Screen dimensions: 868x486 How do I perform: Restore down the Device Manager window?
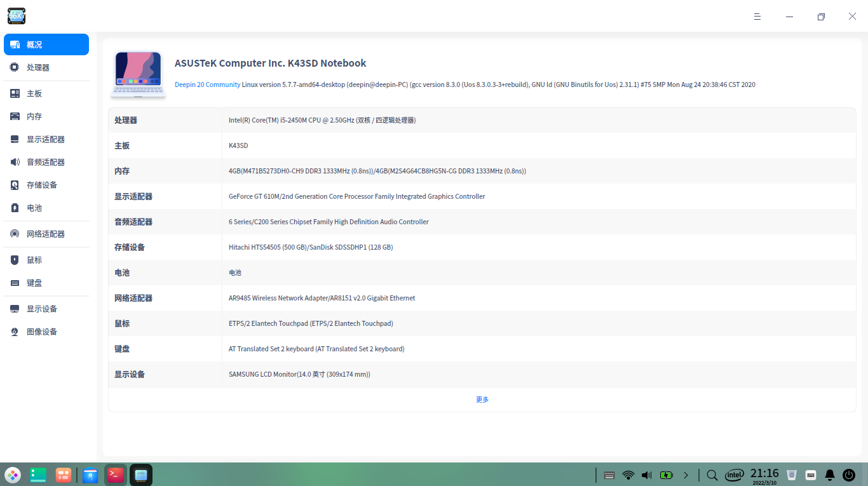(821, 17)
